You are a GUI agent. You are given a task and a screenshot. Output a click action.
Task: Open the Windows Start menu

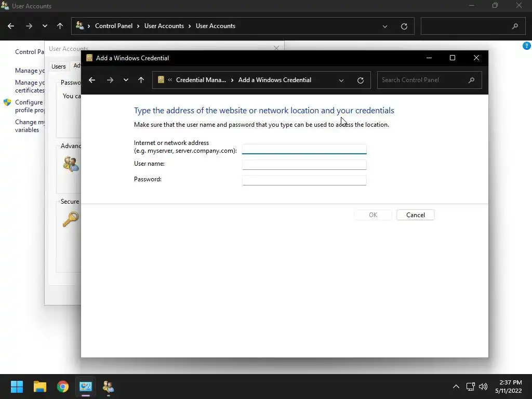[17, 387]
